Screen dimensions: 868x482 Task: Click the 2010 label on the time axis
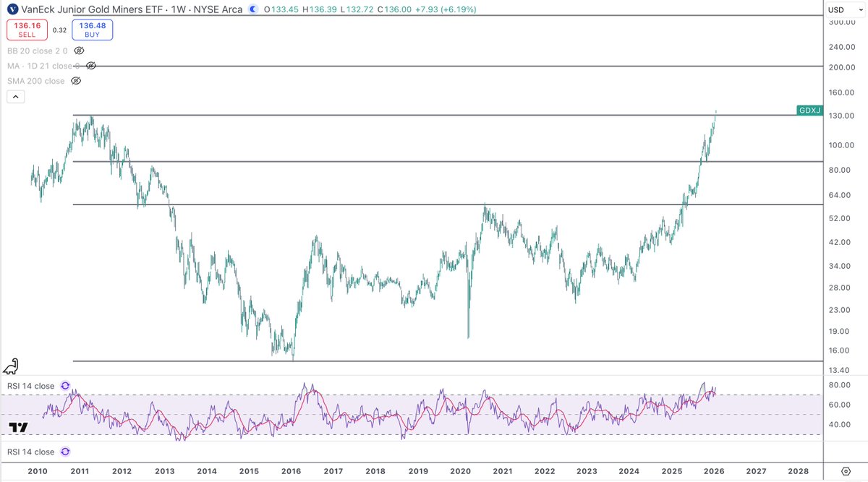pyautogui.click(x=37, y=470)
